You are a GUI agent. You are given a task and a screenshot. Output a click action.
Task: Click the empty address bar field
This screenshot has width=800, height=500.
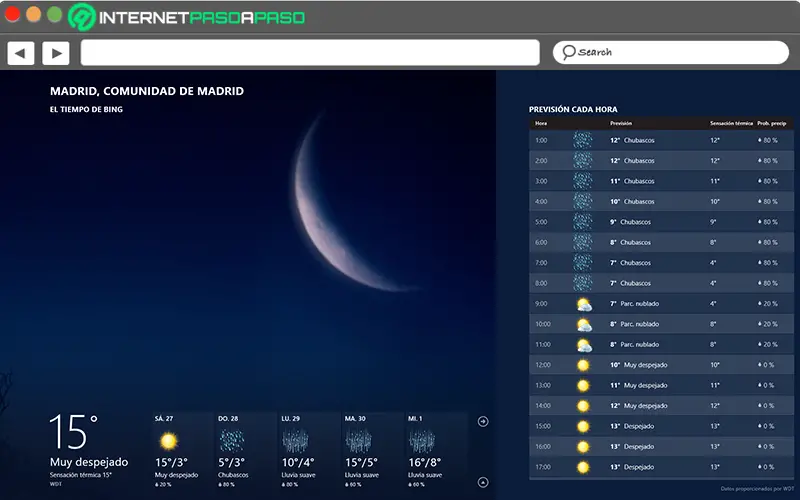click(x=310, y=53)
